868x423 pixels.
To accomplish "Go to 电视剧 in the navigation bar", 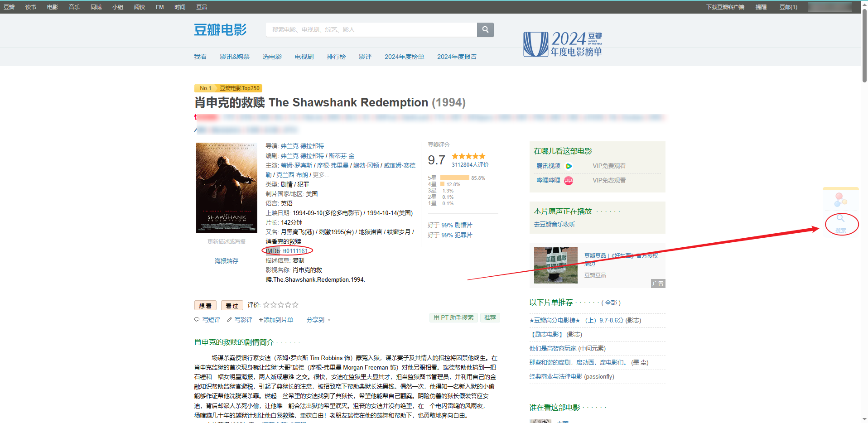I will (304, 57).
